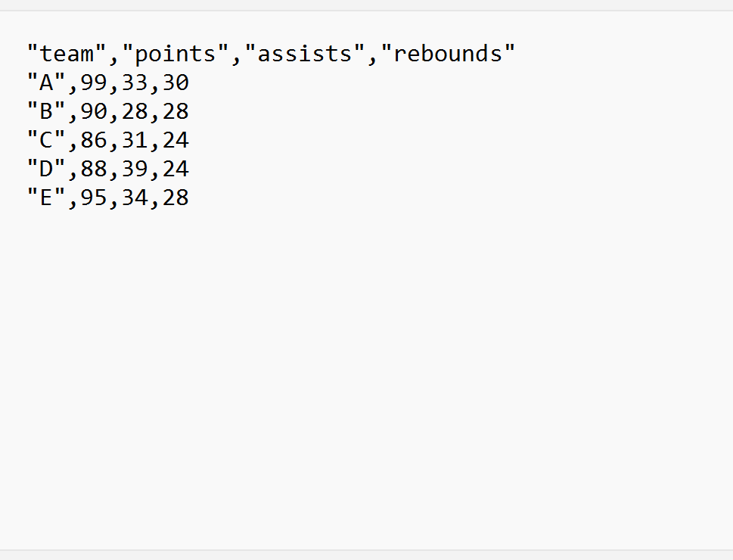Viewport: 733px width, 560px height.
Task: Click the assists value 39 in row D
Action: coord(135,169)
